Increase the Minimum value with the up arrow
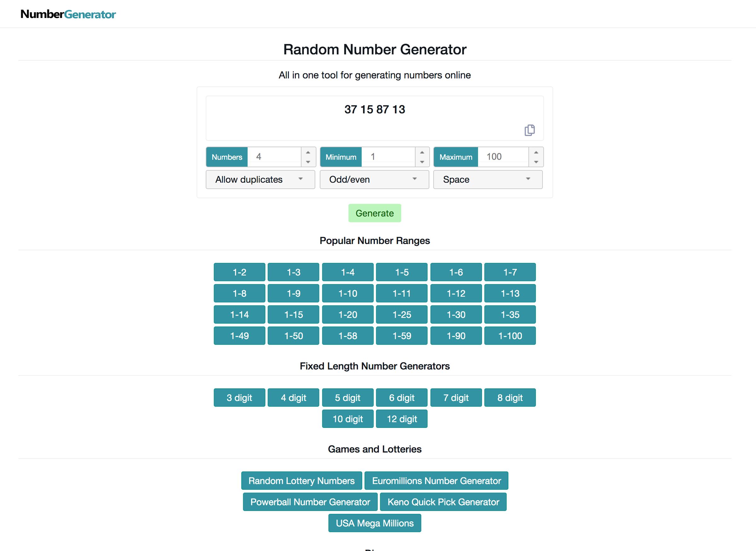This screenshot has width=756, height=551. coord(422,152)
